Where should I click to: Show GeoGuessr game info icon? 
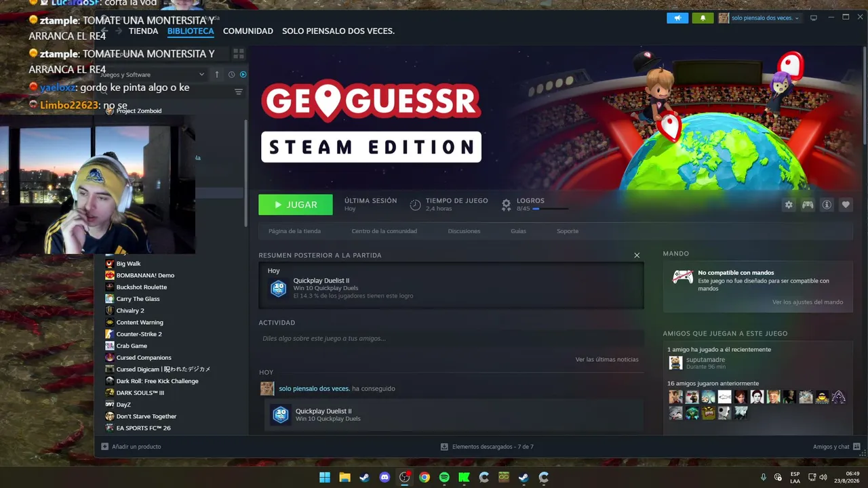(827, 205)
